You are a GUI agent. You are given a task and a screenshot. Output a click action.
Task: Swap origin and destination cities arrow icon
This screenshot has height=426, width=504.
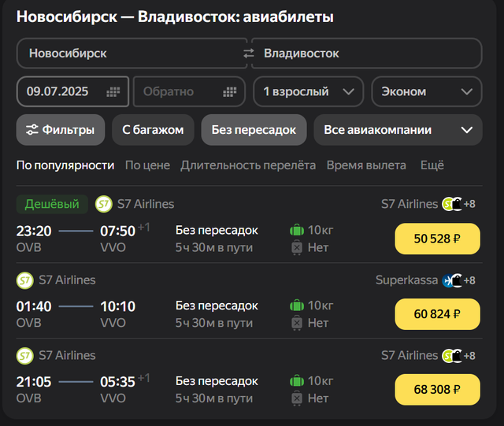pyautogui.click(x=249, y=53)
